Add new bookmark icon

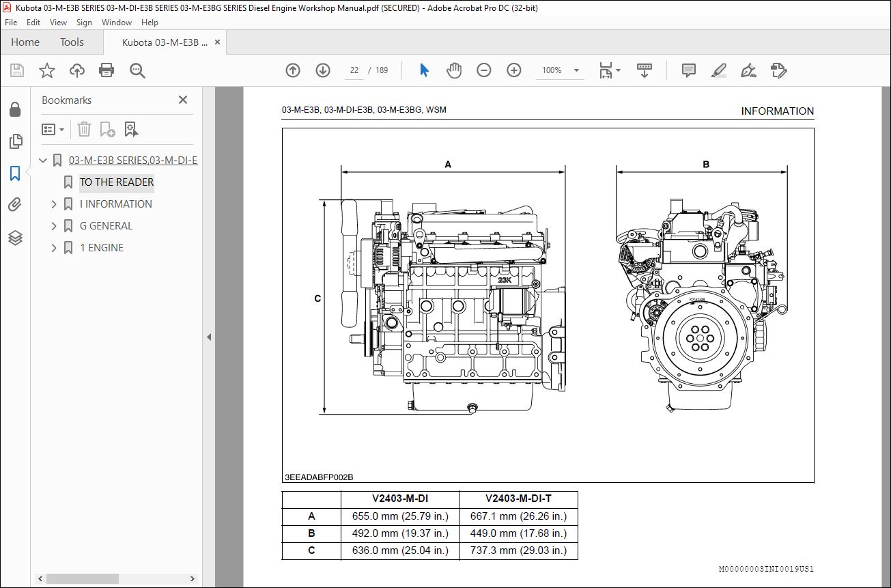click(x=107, y=129)
